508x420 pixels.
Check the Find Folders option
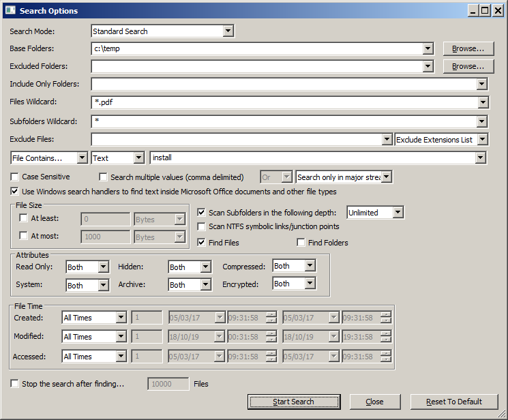click(301, 243)
